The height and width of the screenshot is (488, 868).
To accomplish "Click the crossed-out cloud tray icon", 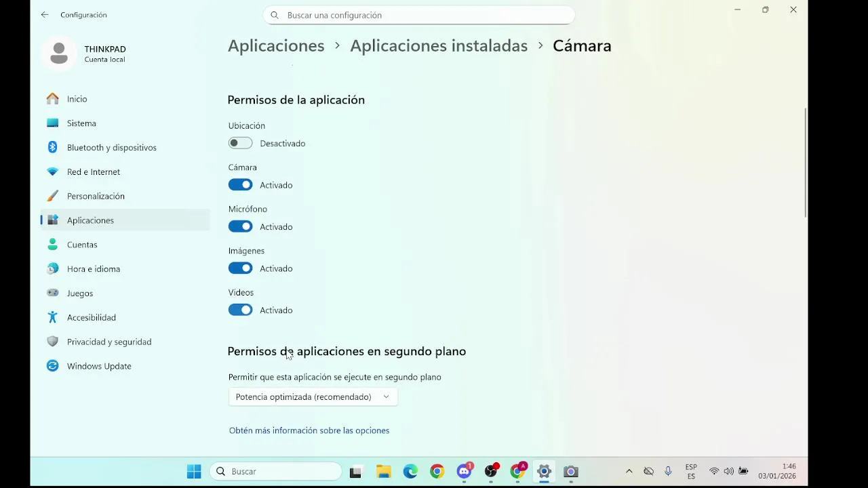I will coord(649,472).
